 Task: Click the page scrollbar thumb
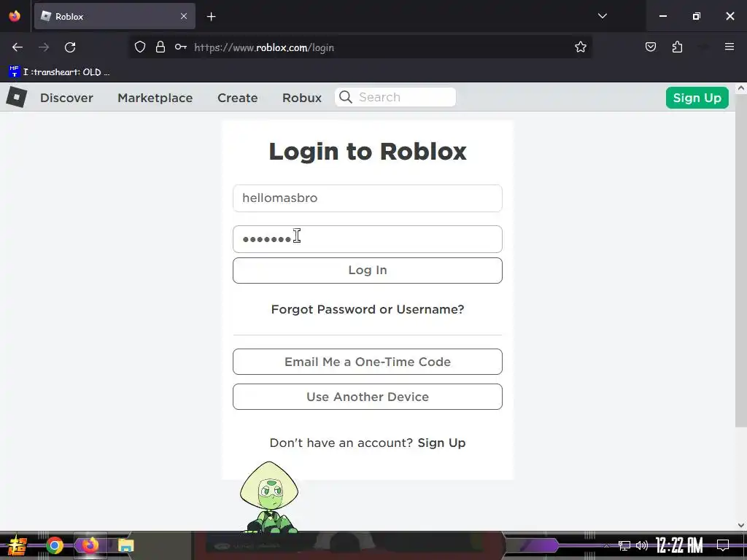pyautogui.click(x=741, y=260)
